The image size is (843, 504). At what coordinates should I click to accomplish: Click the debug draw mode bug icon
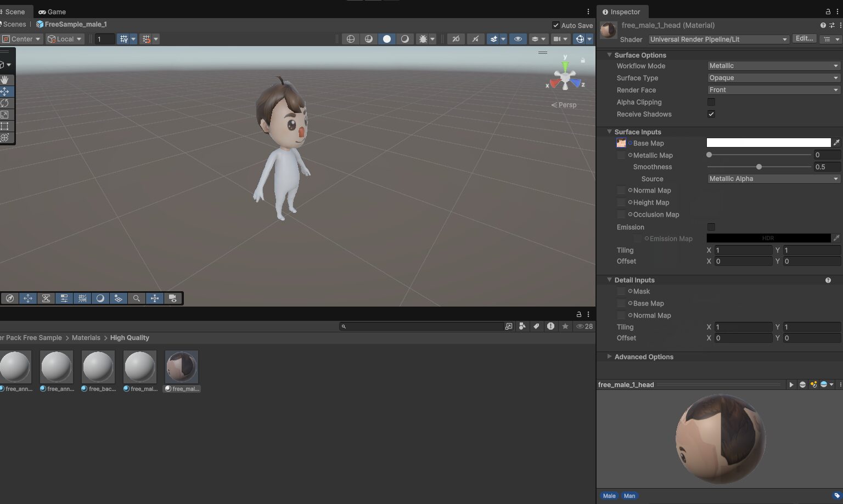(423, 39)
